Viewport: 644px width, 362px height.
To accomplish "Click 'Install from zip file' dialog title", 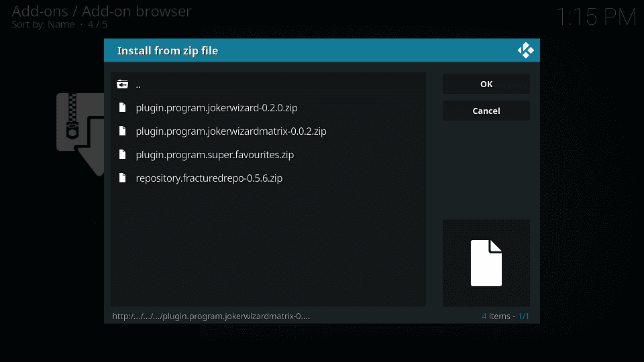I will [168, 50].
